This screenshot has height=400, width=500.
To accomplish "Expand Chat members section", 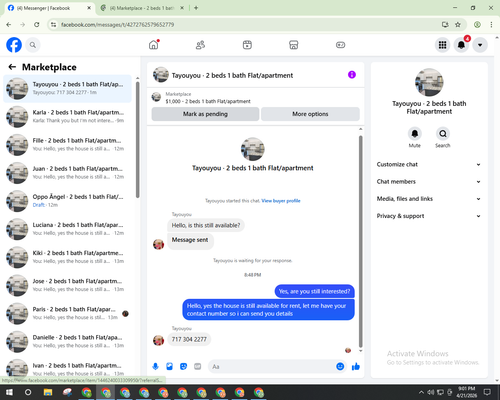I will [429, 182].
